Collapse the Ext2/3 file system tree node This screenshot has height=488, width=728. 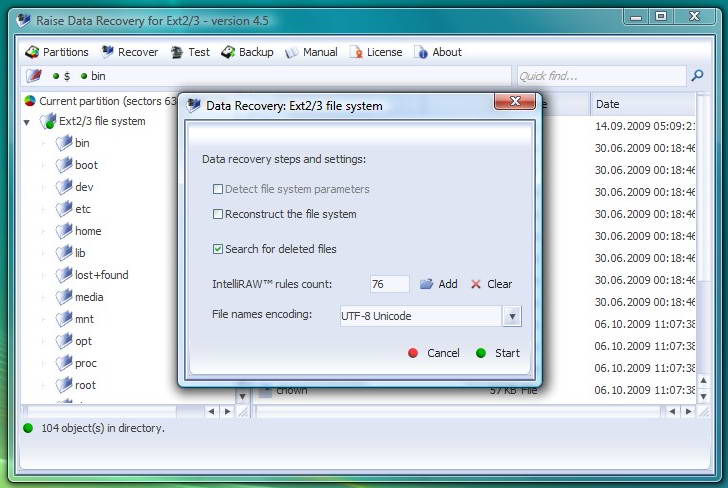(x=27, y=123)
